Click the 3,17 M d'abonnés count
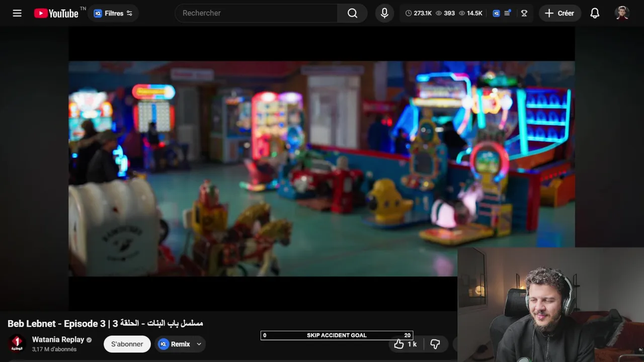Screen dimensions: 644x362 (54, 349)
